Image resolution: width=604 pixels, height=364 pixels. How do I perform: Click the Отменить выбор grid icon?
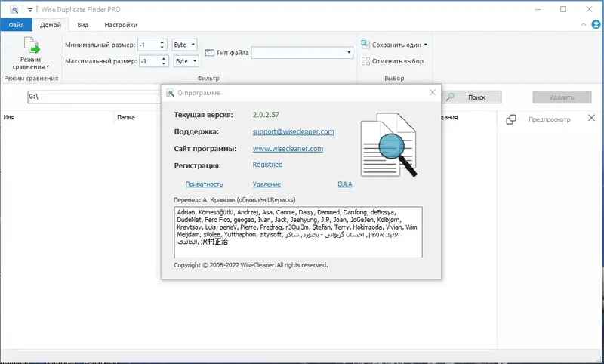click(x=365, y=61)
